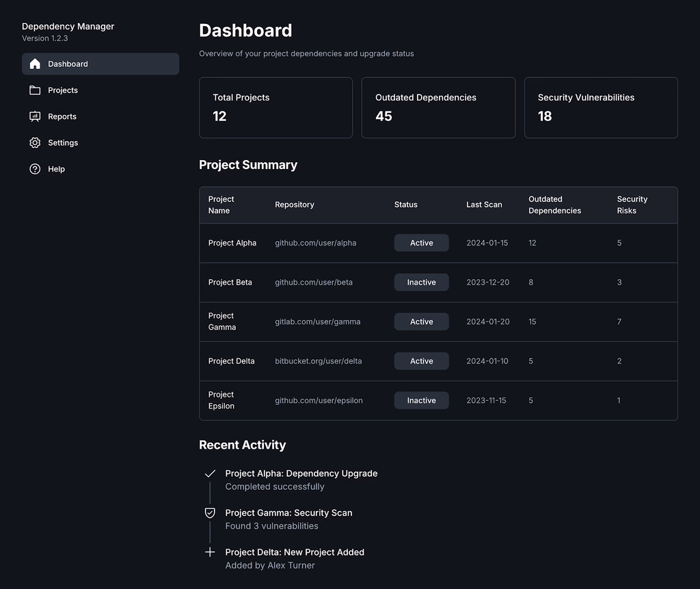The image size is (700, 589).
Task: Click the Dependency Manager app title
Action: pyautogui.click(x=68, y=27)
